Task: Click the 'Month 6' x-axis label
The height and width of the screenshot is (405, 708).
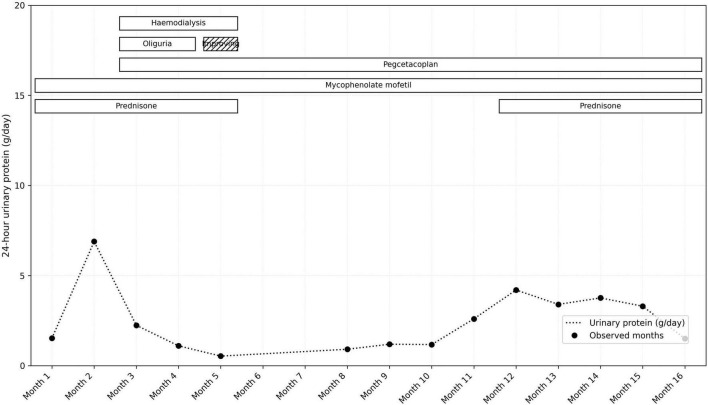Action: point(247,385)
